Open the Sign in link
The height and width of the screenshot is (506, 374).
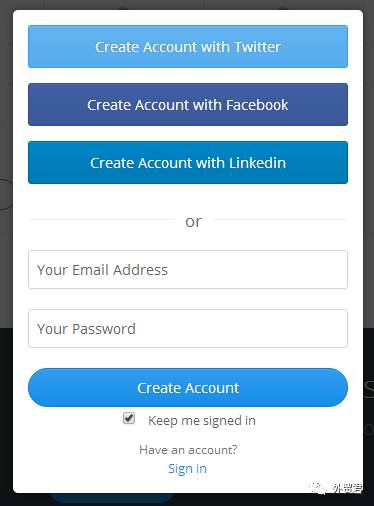pos(187,469)
